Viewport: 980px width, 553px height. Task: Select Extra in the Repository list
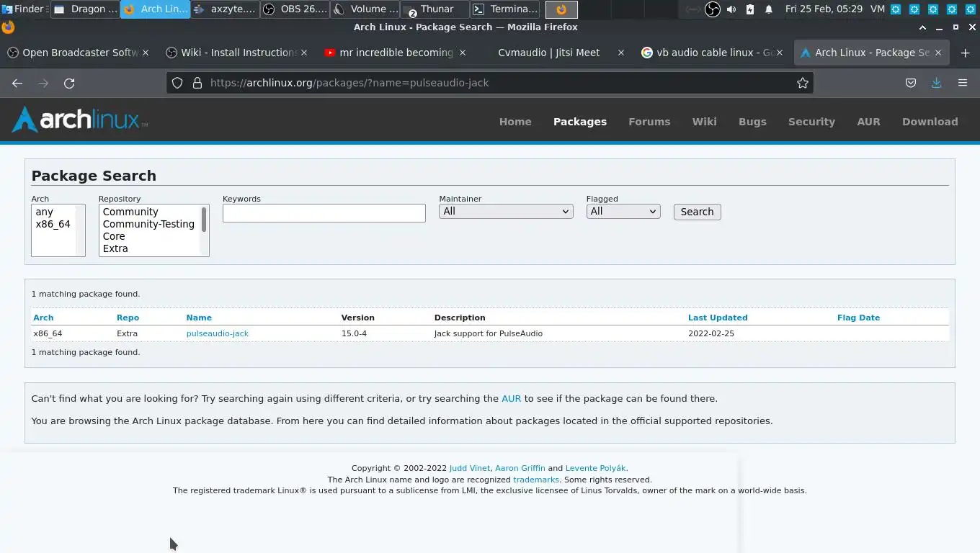coord(150,248)
